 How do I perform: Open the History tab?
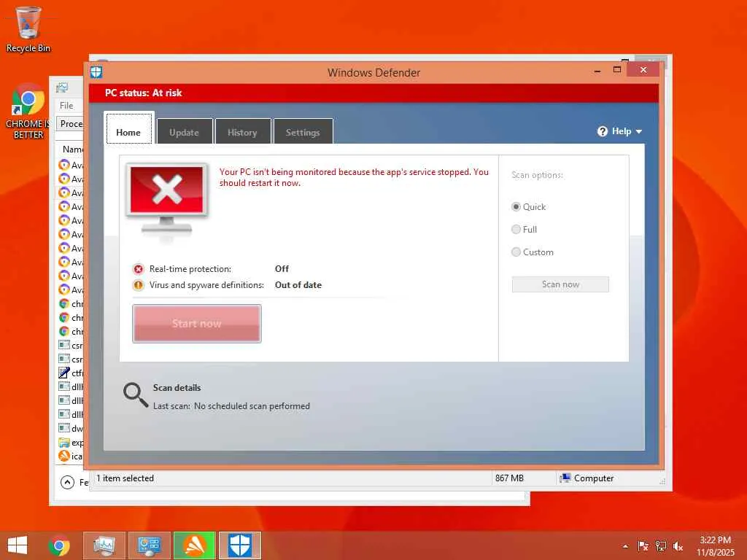coord(242,131)
